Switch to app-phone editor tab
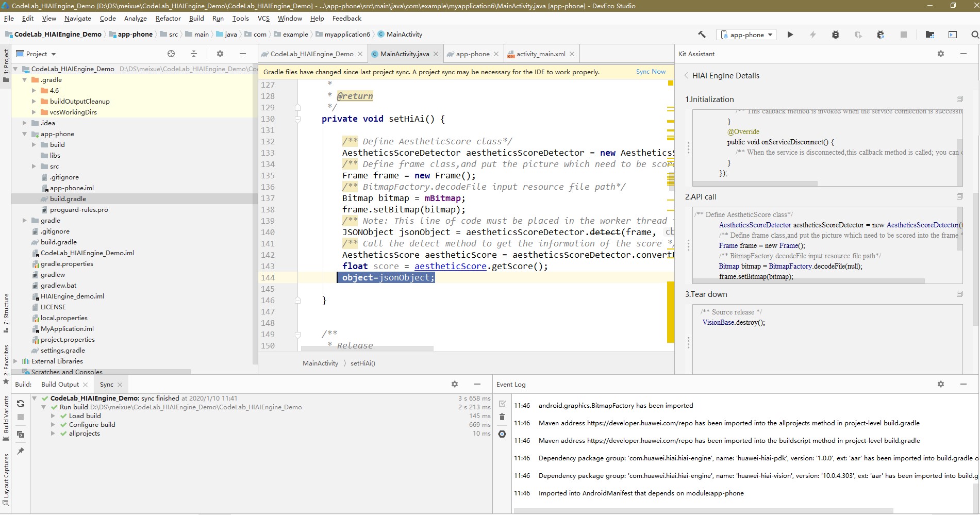980x515 pixels. pyautogui.click(x=472, y=54)
